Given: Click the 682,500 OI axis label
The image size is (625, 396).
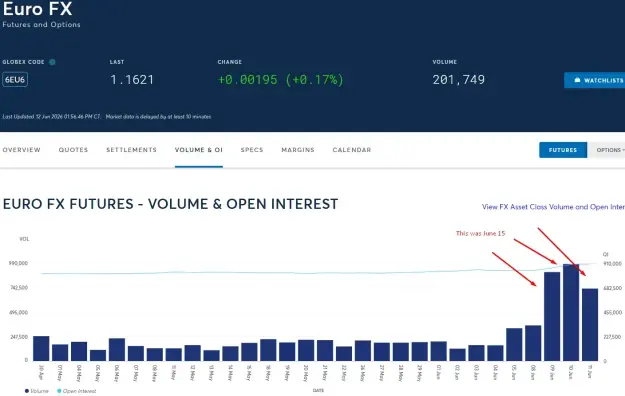Looking at the screenshot, I should pyautogui.click(x=613, y=288).
